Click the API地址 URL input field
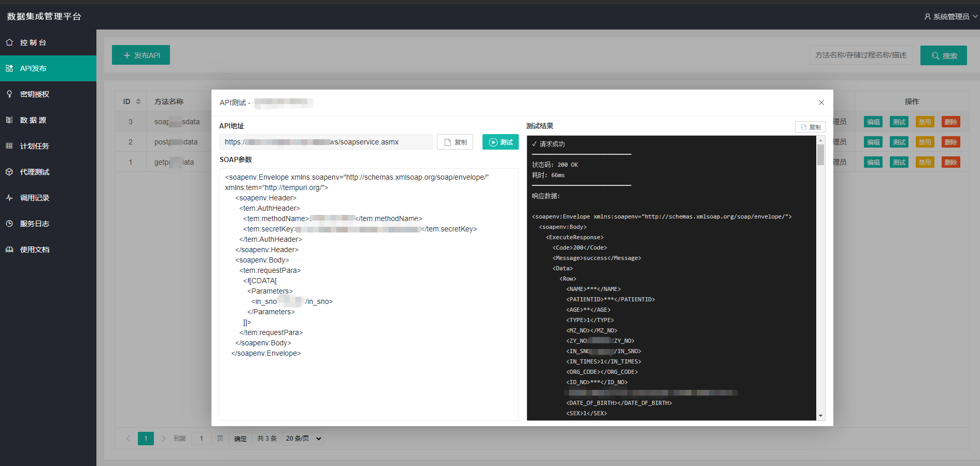 pos(325,142)
